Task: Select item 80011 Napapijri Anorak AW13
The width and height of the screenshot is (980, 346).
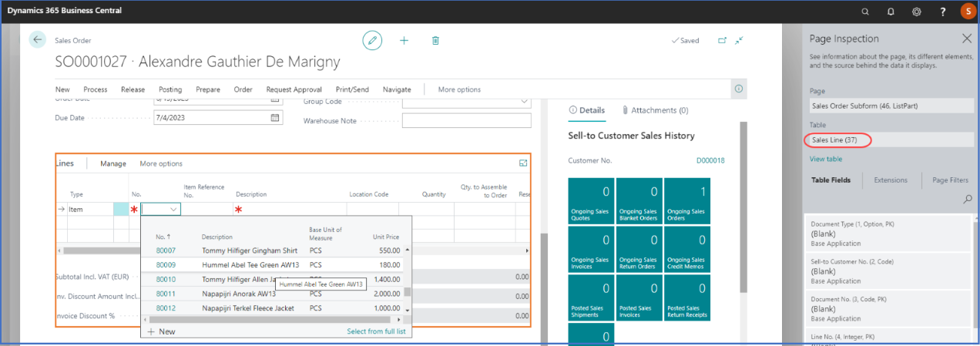Action: [273, 294]
